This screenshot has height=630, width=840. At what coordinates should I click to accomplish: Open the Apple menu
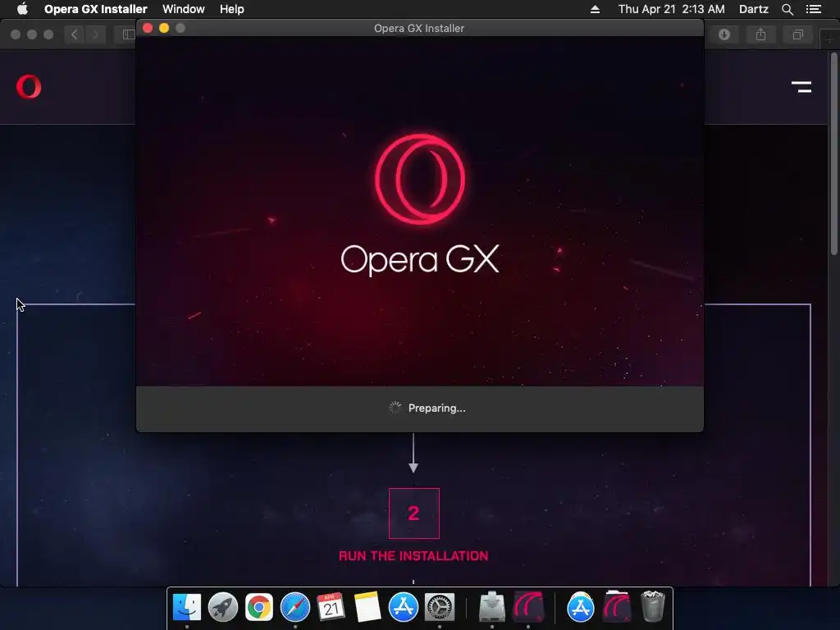tap(22, 9)
